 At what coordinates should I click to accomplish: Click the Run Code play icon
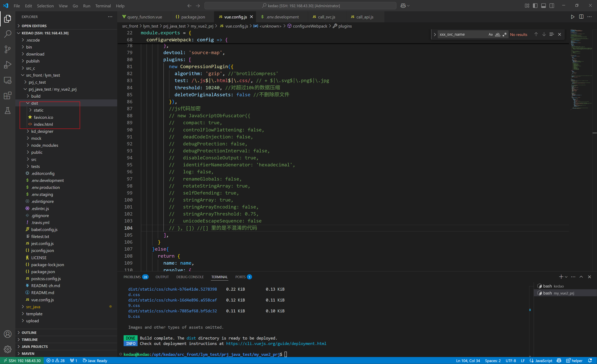(573, 17)
